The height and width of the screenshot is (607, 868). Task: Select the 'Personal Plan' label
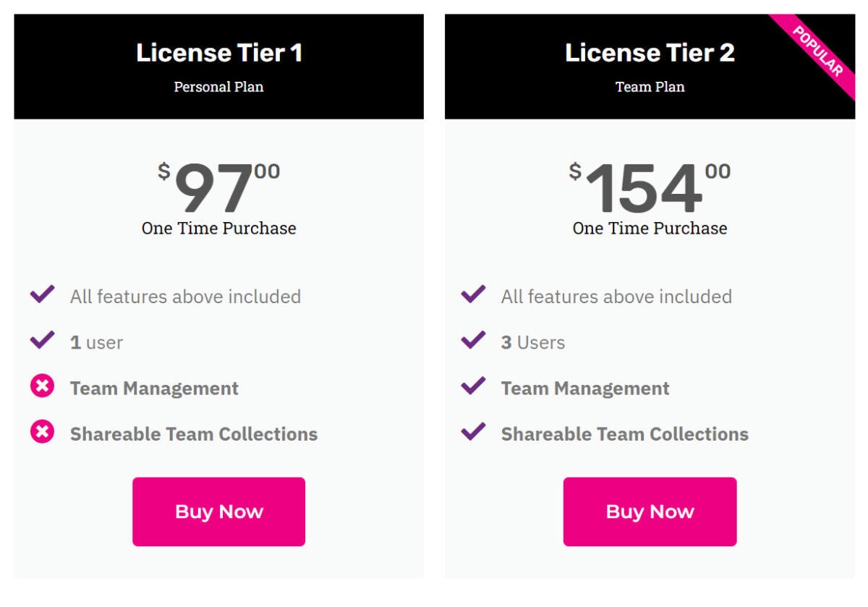(218, 87)
